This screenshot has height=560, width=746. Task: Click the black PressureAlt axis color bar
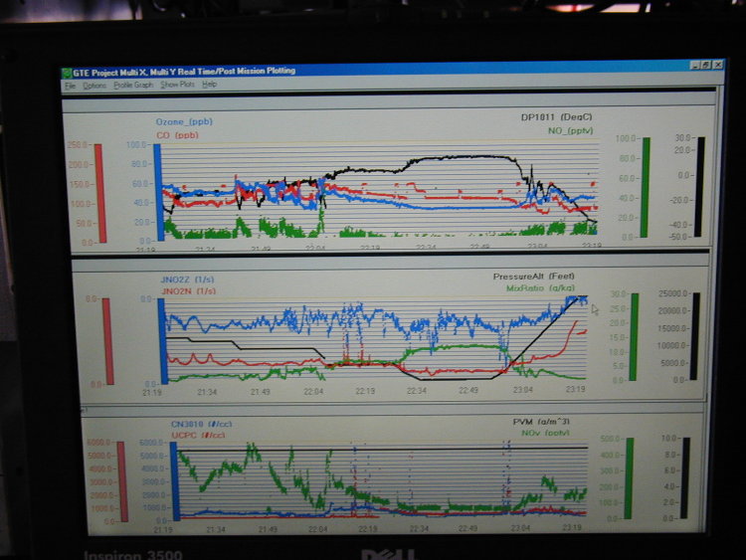coord(696,336)
